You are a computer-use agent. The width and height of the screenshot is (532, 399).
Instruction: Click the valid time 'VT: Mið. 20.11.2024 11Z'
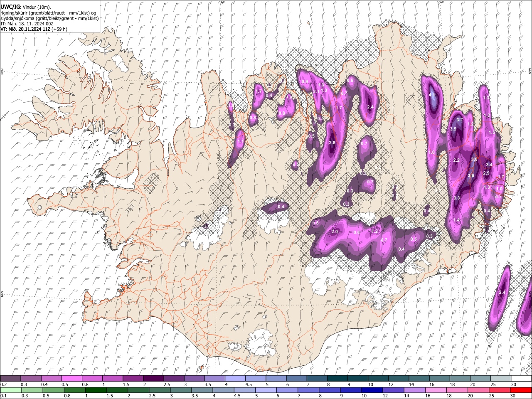coord(25,29)
